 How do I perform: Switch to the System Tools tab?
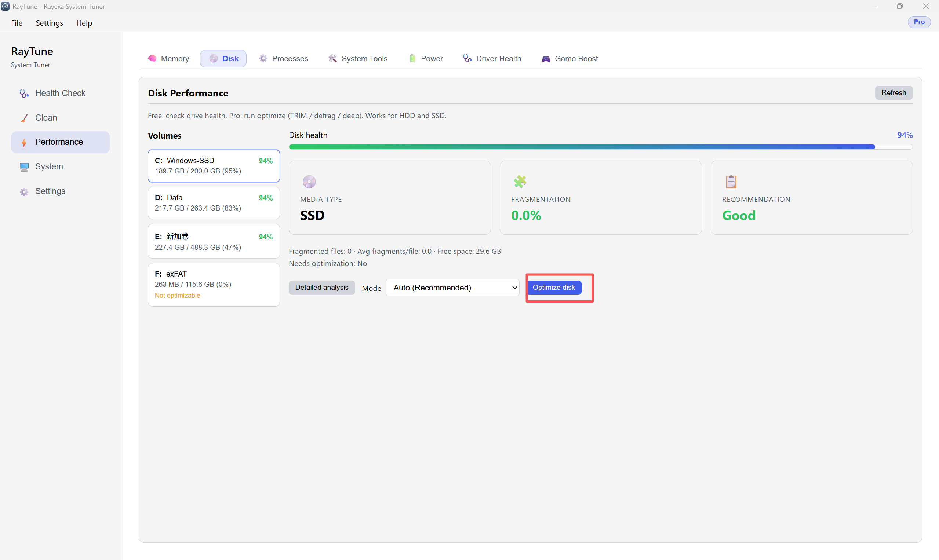[358, 58]
